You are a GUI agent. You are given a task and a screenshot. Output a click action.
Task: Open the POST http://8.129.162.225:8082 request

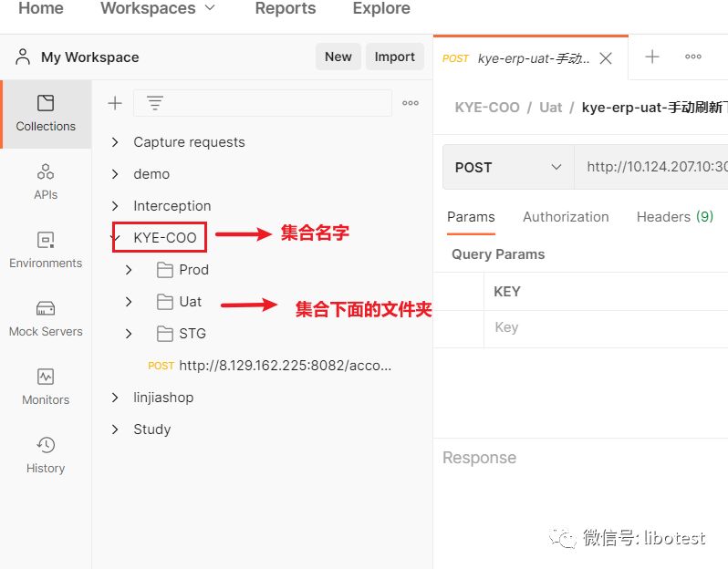pyautogui.click(x=269, y=366)
